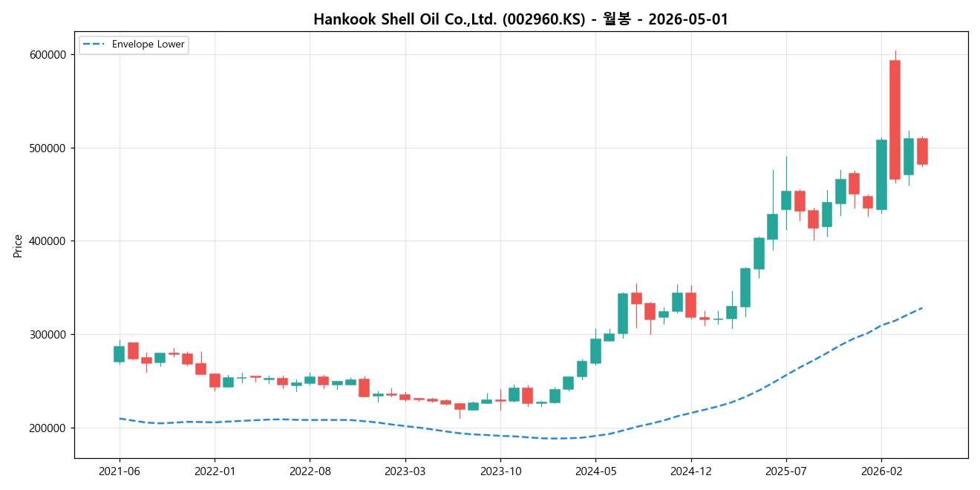Viewport: 980px width, 490px height.
Task: Click the 2023-10 x-axis label
Action: [x=500, y=471]
